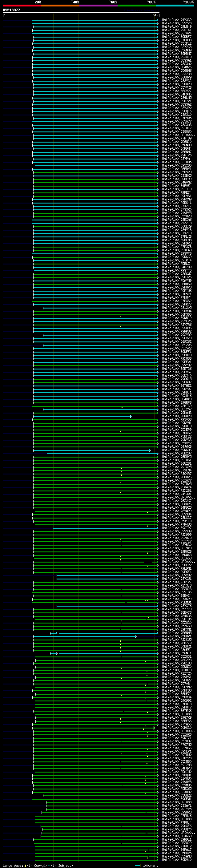Open the UniRef100_C5XAM8 link

(x=177, y=857)
